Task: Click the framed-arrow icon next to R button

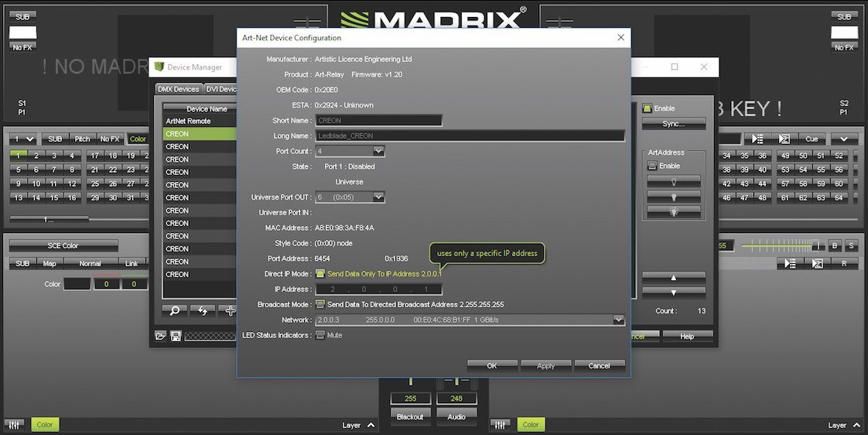Action: coord(817,264)
